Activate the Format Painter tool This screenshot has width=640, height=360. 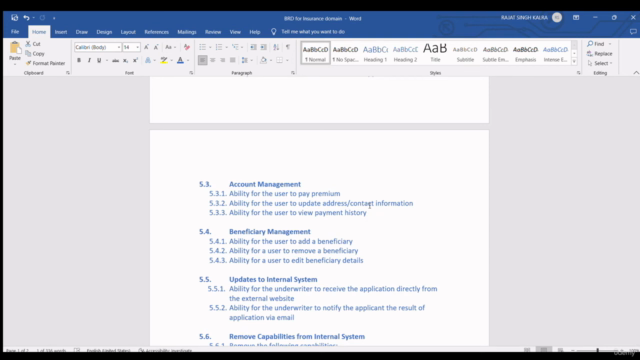45,63
